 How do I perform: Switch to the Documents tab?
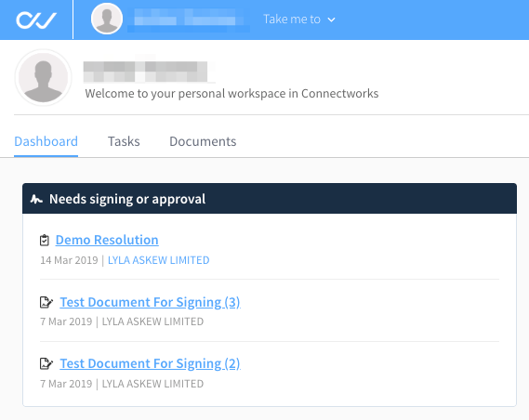click(203, 141)
